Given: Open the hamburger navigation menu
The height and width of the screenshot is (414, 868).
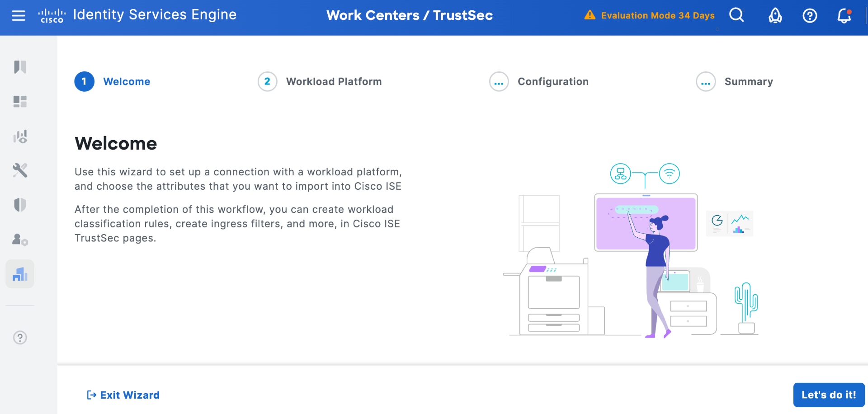Looking at the screenshot, I should coord(19,16).
